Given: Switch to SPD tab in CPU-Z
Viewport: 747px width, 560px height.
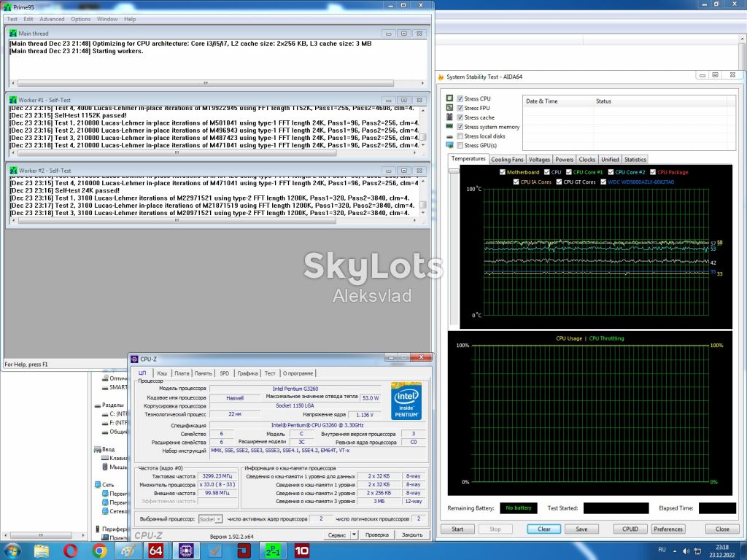Looking at the screenshot, I should click(x=225, y=373).
